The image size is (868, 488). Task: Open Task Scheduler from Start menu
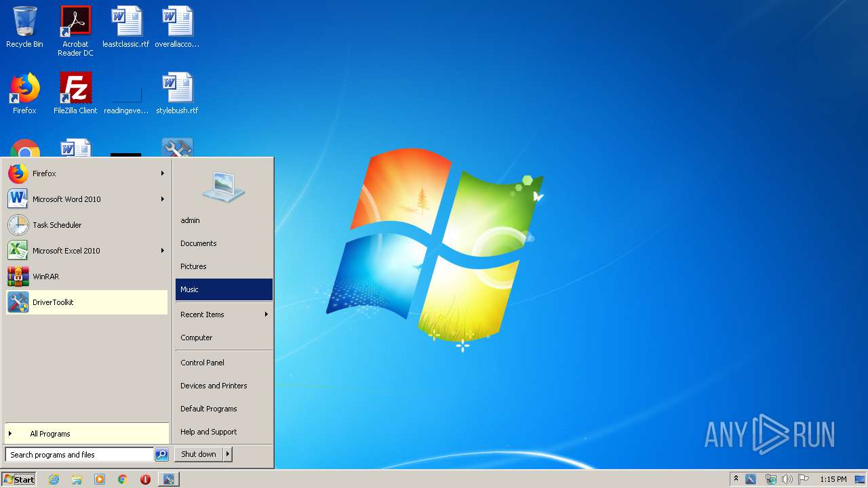pos(87,225)
